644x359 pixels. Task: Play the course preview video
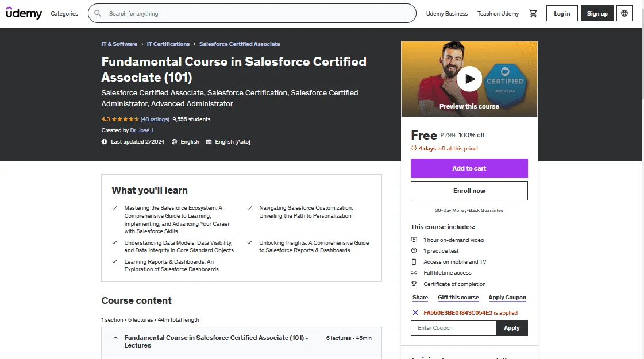click(469, 79)
